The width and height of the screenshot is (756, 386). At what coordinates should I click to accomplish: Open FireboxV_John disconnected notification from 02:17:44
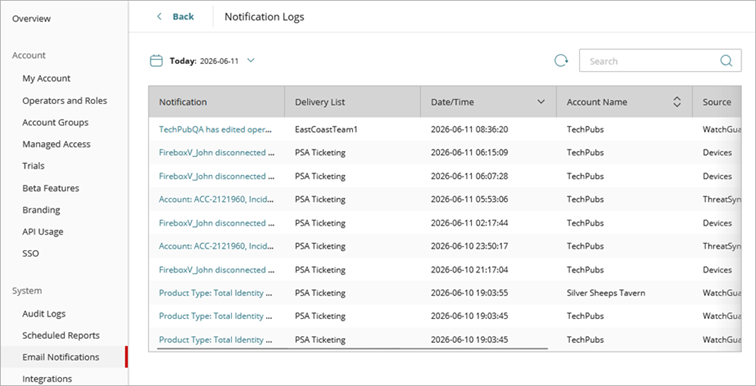pos(216,223)
